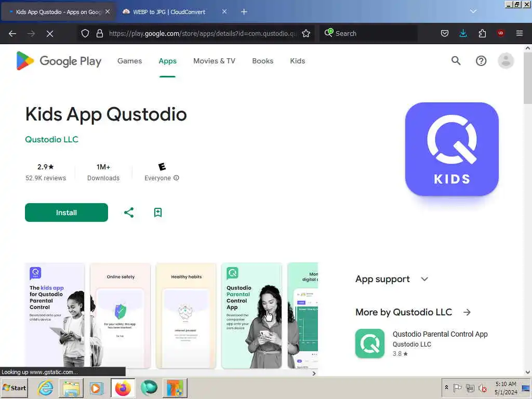Stop loading the page with X button
The height and width of the screenshot is (399, 532).
tap(50, 33)
